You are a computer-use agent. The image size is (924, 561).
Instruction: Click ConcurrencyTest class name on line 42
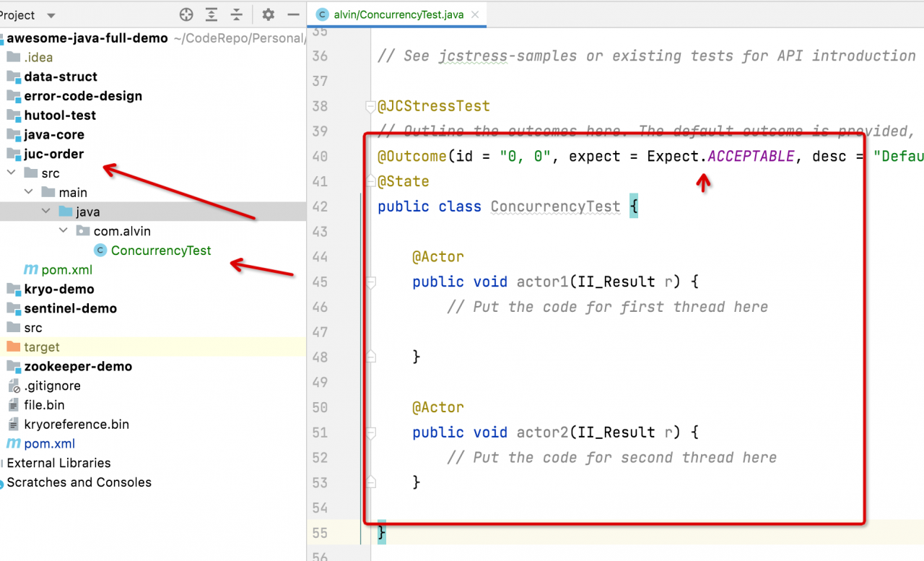[x=555, y=206]
